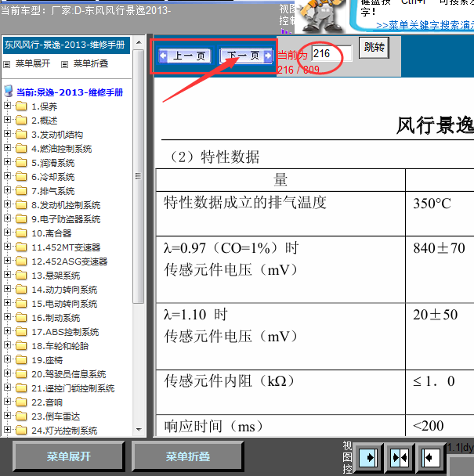The image size is (474, 476).
Task: Click the 350°C table cell
Action: click(x=440, y=214)
